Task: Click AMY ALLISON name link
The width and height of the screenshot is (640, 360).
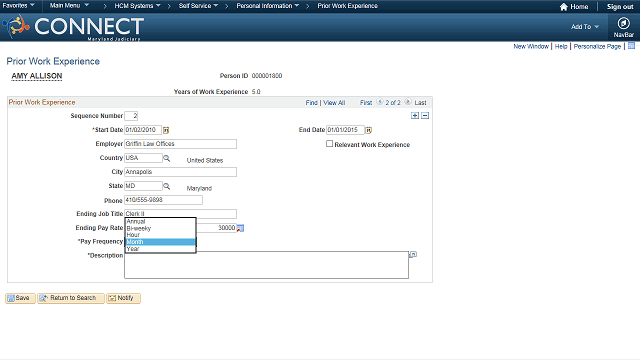Action: tap(37, 76)
